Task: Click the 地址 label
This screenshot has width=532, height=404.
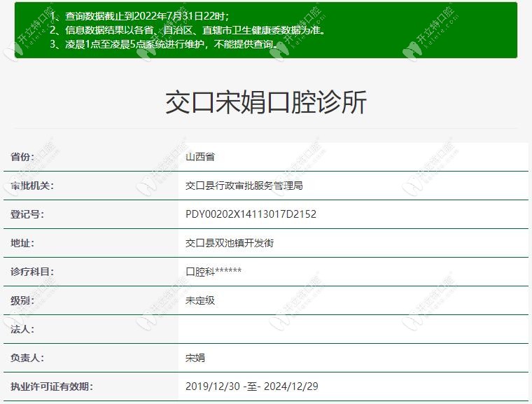Action: [22, 243]
